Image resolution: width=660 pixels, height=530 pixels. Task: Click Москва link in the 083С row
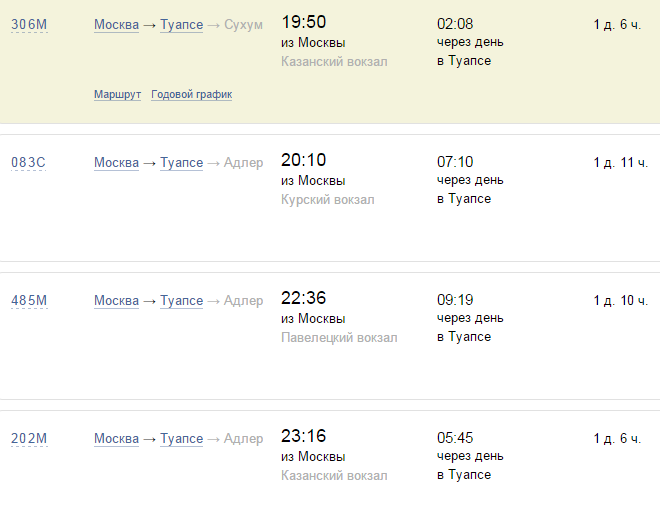click(x=116, y=162)
